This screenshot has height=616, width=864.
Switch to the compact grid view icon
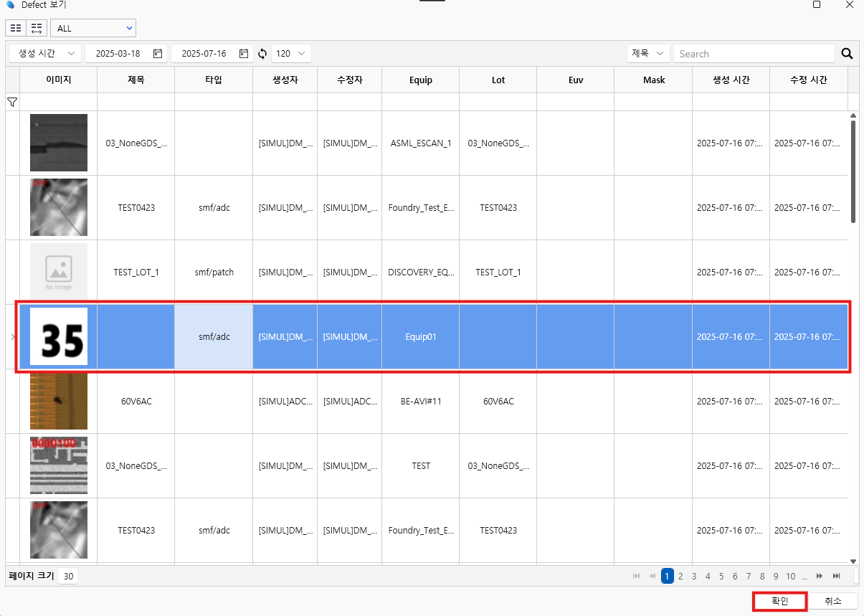[x=16, y=28]
